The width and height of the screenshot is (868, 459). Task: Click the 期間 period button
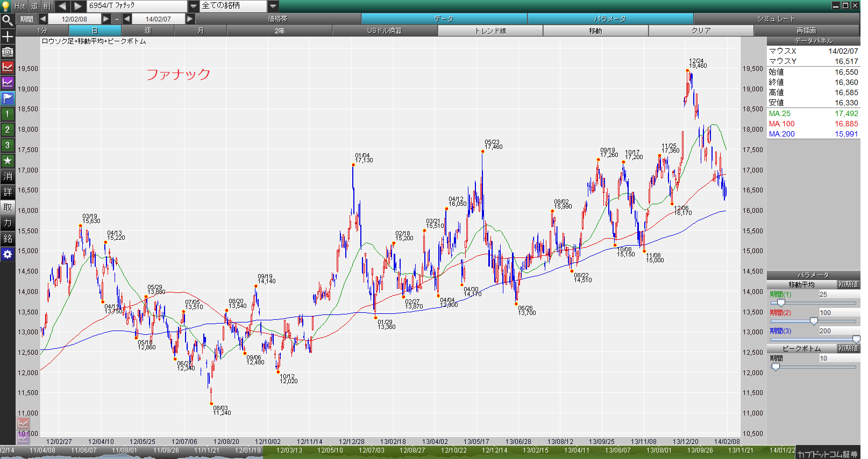coord(27,19)
